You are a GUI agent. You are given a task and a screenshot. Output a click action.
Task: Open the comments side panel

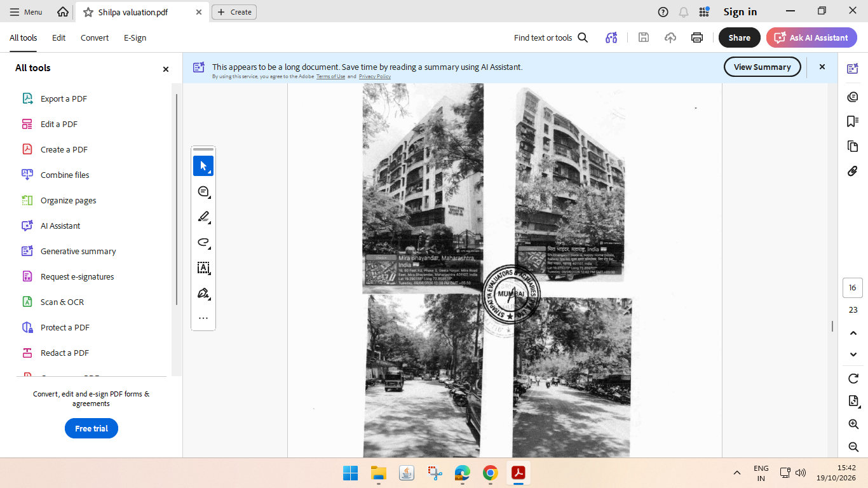point(853,97)
